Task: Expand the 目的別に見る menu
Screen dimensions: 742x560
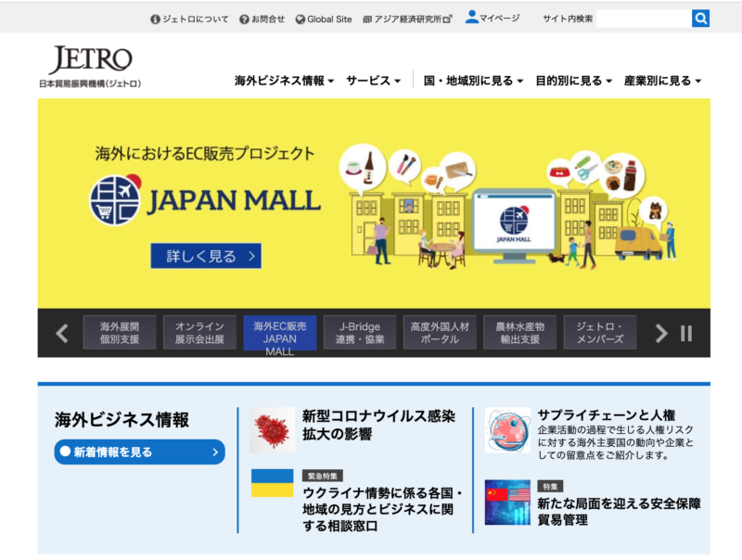Action: coord(573,81)
